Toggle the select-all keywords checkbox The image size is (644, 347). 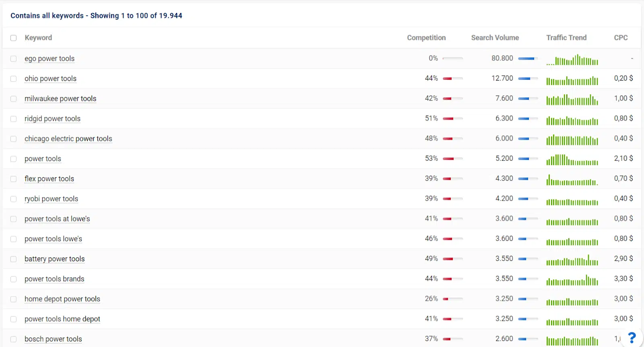coord(14,38)
